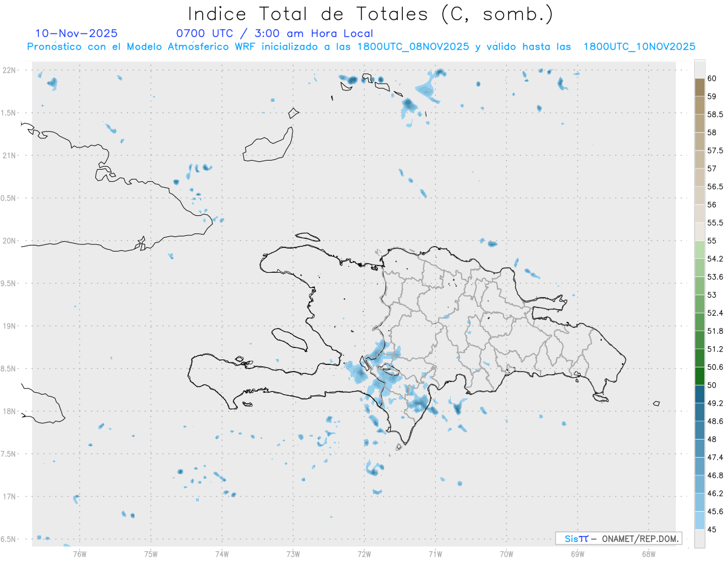This screenshot has height=562, width=728.
Task: Click the '1800UTC_10NOV2025' valid-until time
Action: point(639,47)
